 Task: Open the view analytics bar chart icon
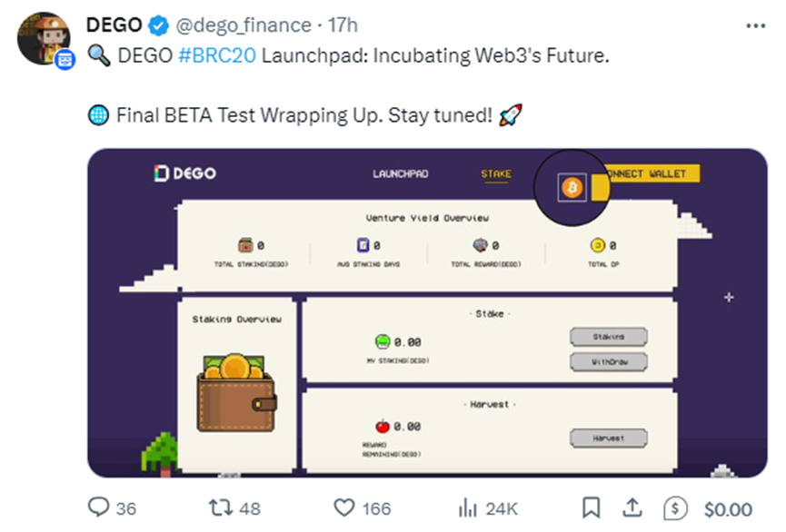pos(468,507)
